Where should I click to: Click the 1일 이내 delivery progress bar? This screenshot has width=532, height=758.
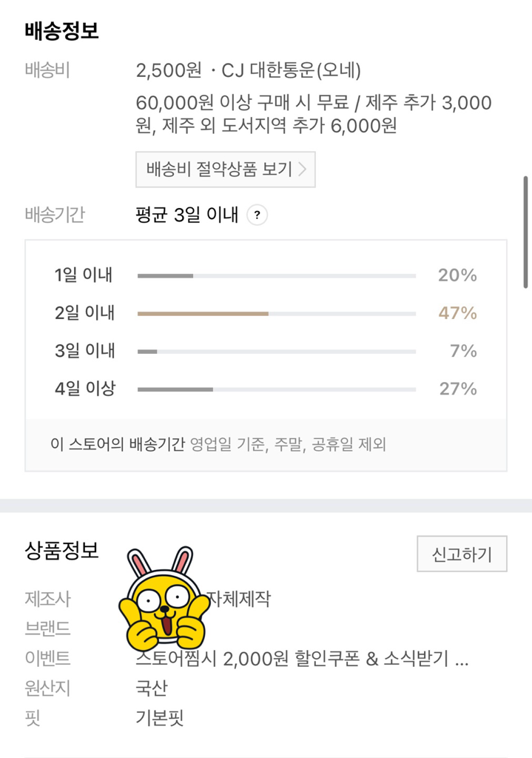coord(276,276)
